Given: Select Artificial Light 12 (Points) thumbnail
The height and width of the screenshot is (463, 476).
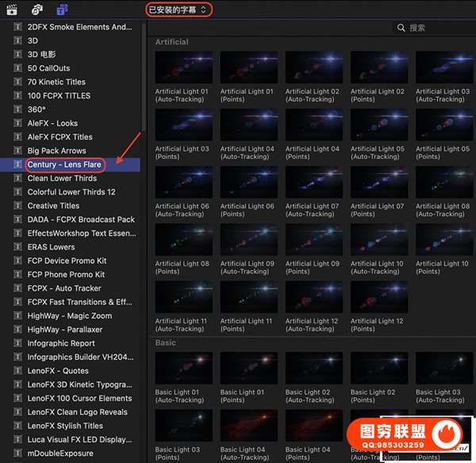Looking at the screenshot, I should tap(379, 297).
